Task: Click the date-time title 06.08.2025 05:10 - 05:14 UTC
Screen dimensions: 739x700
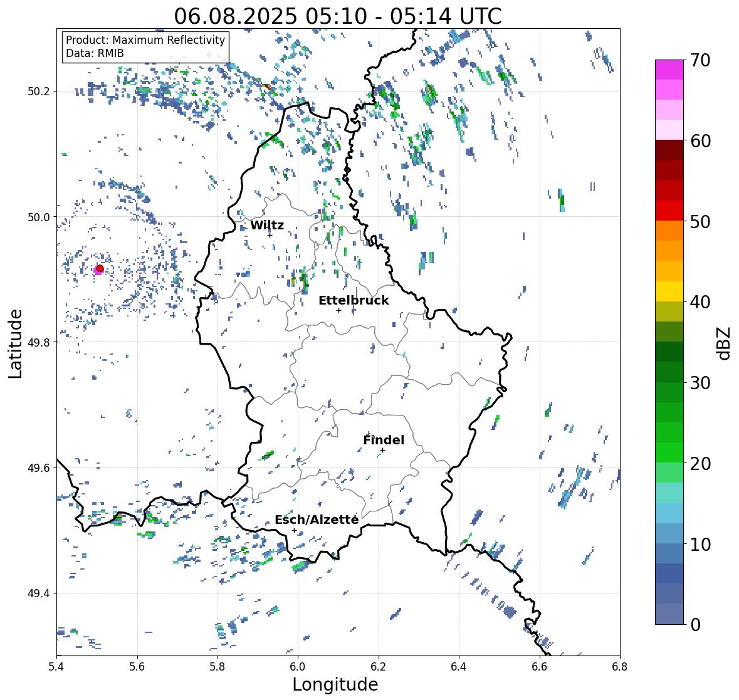Action: point(338,16)
